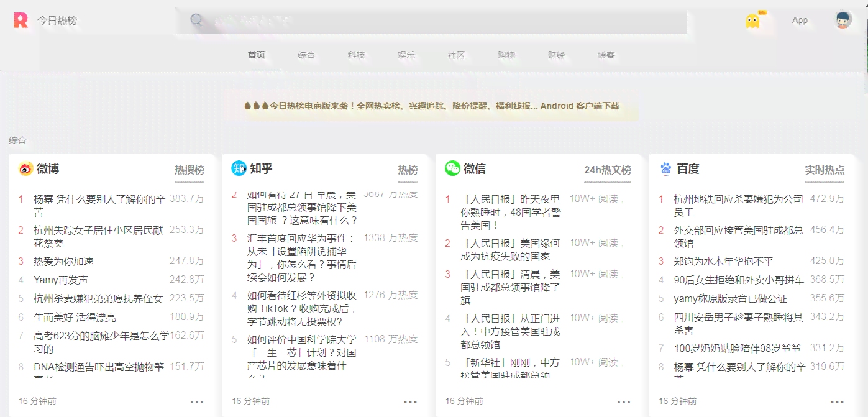Click the yellow ghost mascot icon
This screenshot has height=417, width=868.
(752, 21)
